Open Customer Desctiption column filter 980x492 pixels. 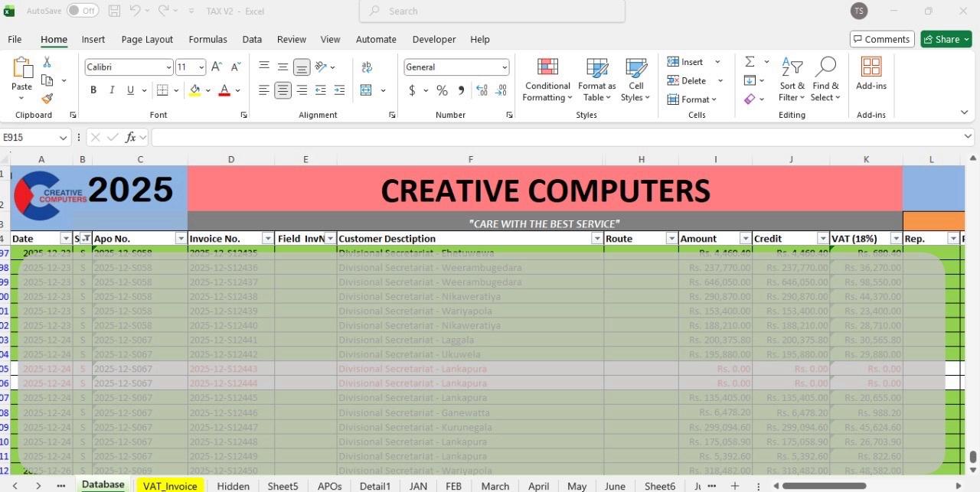(596, 239)
